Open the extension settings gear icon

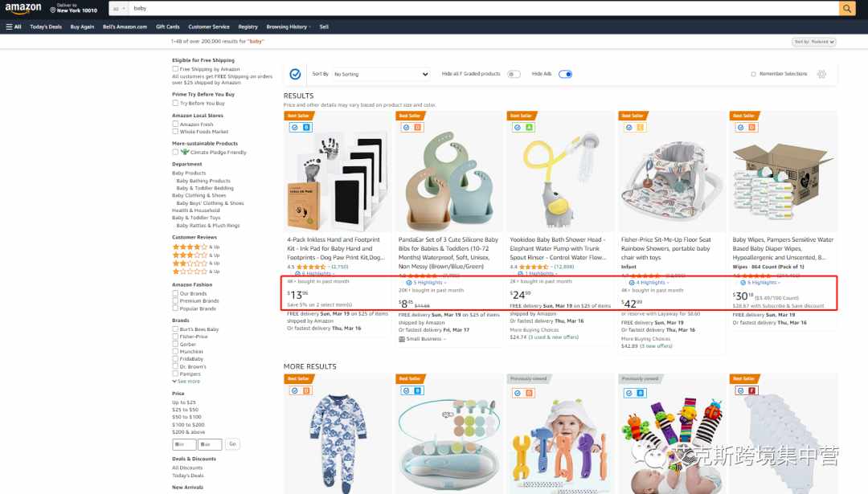point(821,74)
